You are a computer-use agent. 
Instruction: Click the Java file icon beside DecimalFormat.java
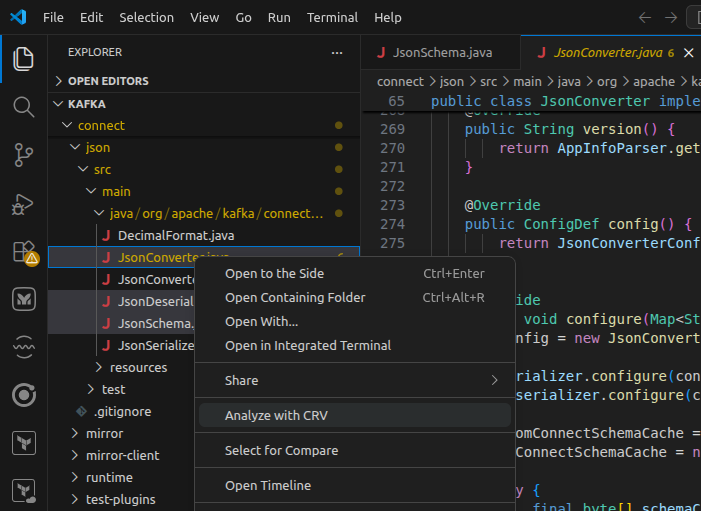pyautogui.click(x=106, y=236)
